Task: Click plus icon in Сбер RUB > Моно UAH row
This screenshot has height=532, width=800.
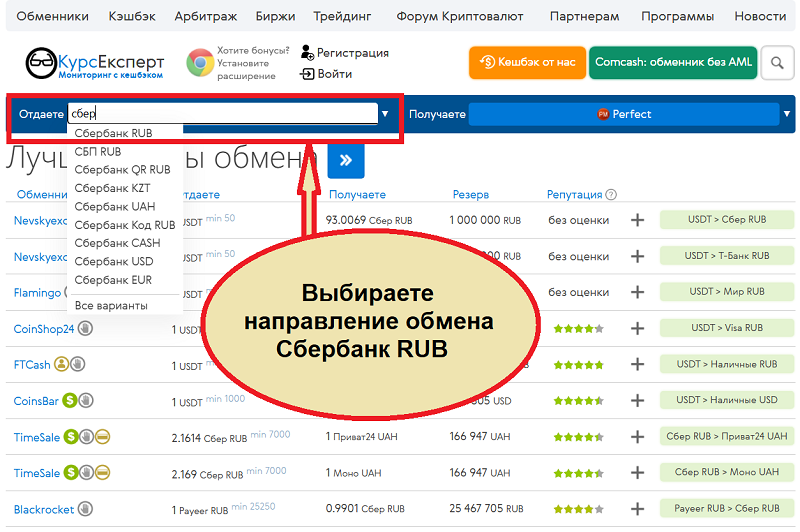Action: click(637, 473)
